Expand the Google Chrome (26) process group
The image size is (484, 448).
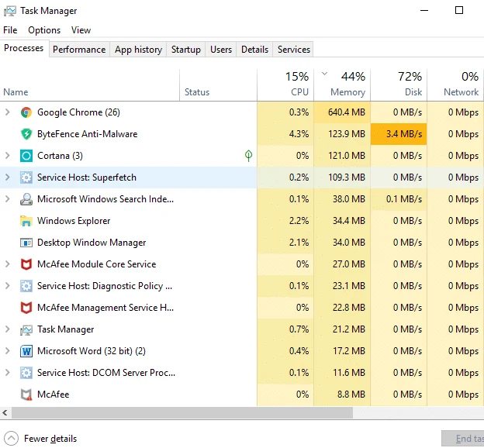[8, 112]
